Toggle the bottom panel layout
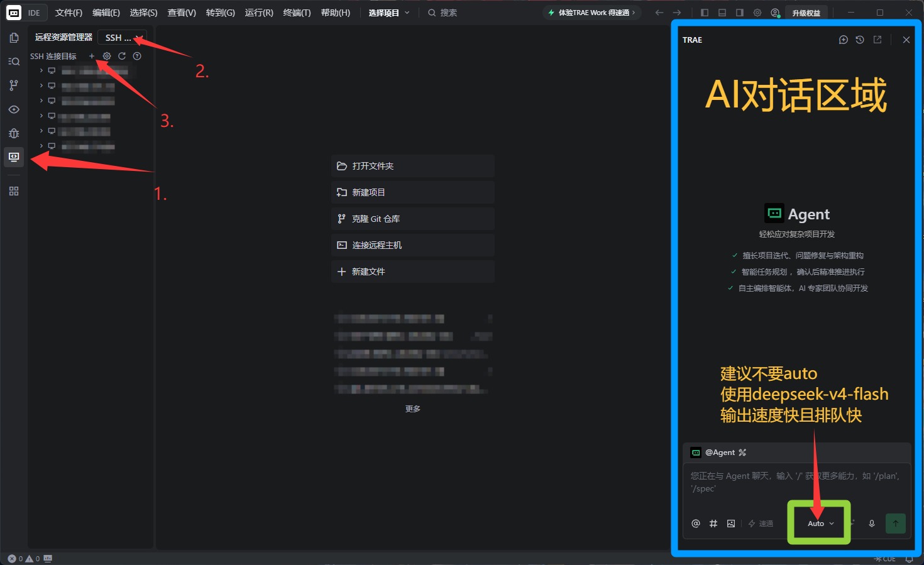Image resolution: width=924 pixels, height=565 pixels. pos(722,13)
